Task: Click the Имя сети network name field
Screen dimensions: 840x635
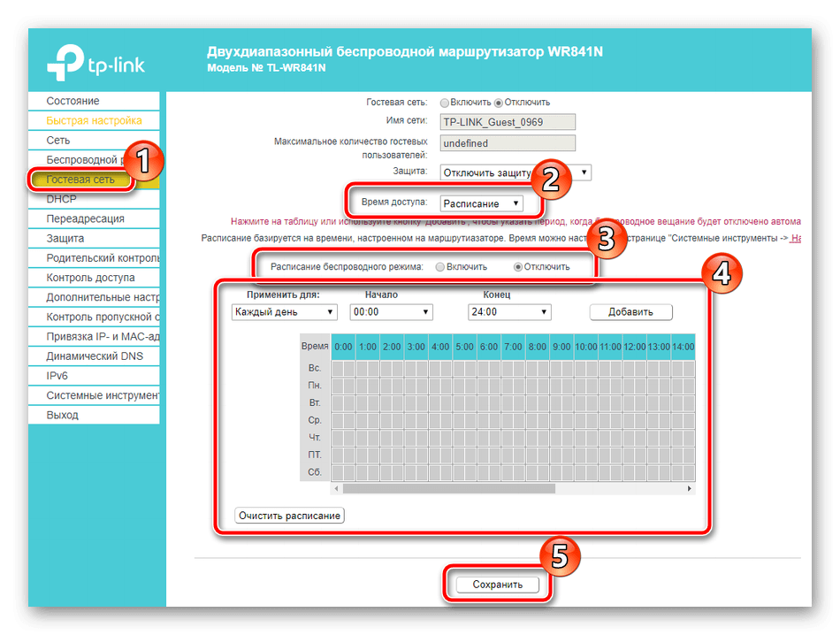Action: 507,123
